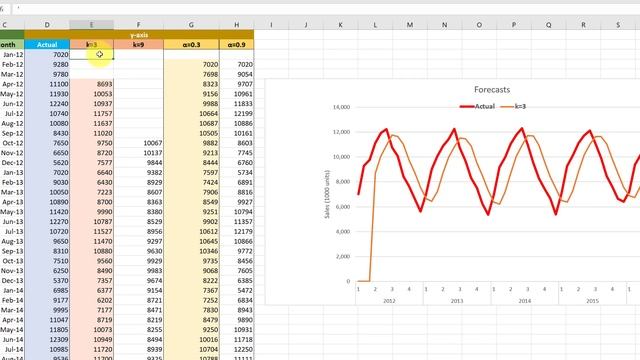Image resolution: width=640 pixels, height=360 pixels.
Task: Select column K header
Action: pyautogui.click(x=340, y=25)
